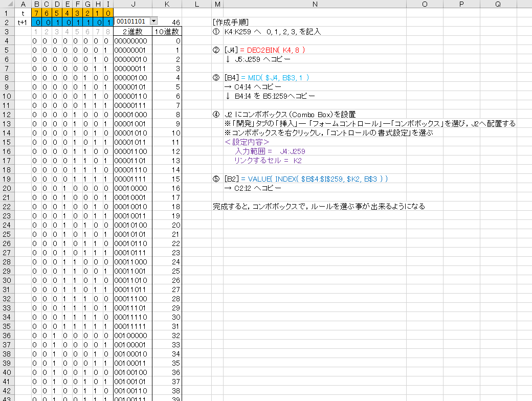532x401 pixels.
Task: Click the 10進数 header cell
Action: [x=167, y=32]
